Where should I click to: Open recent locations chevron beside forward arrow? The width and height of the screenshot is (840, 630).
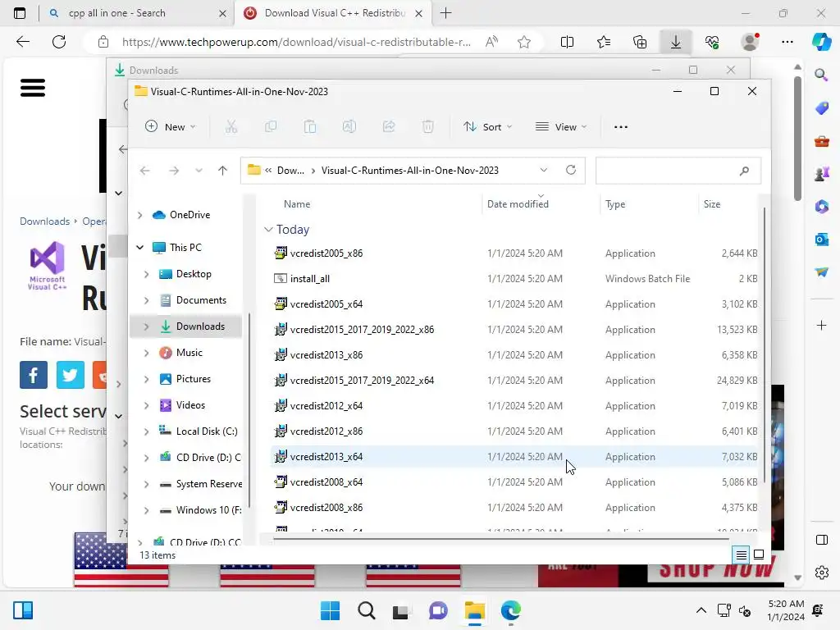pyautogui.click(x=199, y=171)
